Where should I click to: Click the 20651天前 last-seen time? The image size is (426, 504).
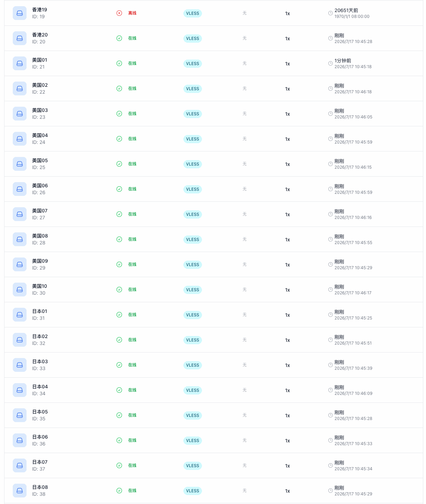click(x=346, y=10)
